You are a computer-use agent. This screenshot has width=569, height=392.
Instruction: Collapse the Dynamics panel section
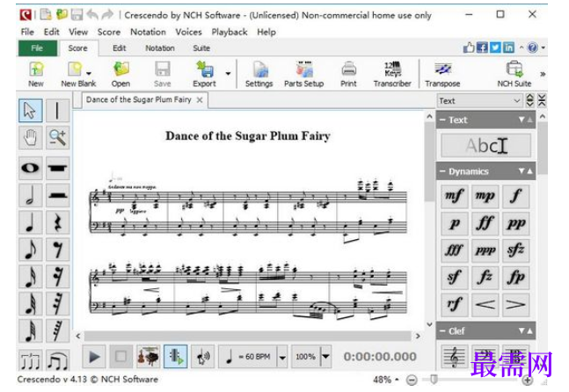tap(442, 171)
